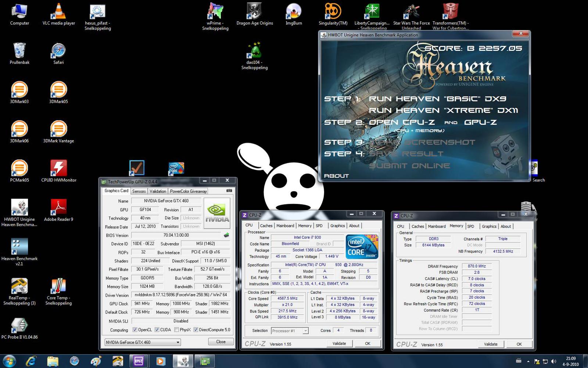
Task: Click NB Frequency value 4132.5 MHz
Action: click(503, 251)
